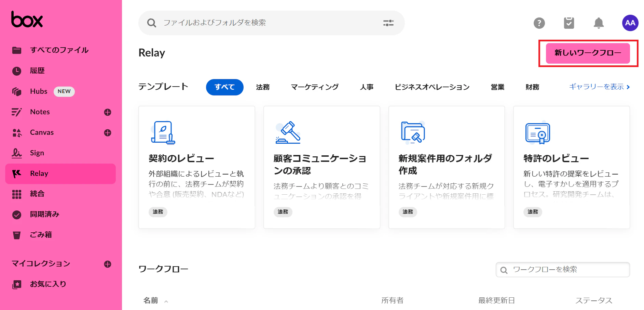Click the ステータス column header

(594, 300)
